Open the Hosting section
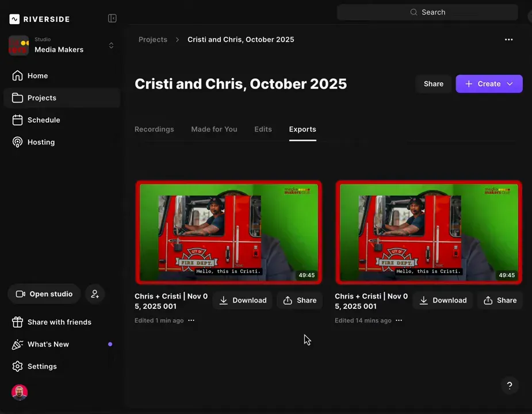The image size is (532, 414). click(41, 142)
